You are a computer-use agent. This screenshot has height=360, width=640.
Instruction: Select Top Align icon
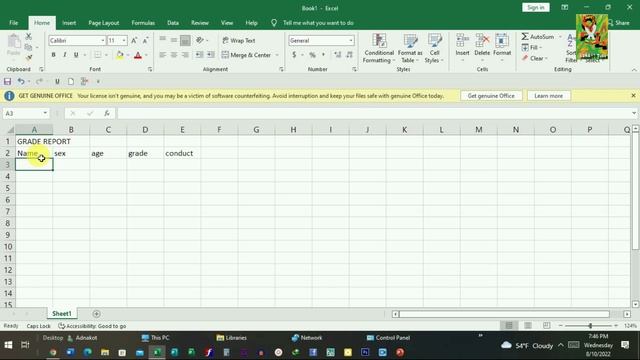click(162, 40)
